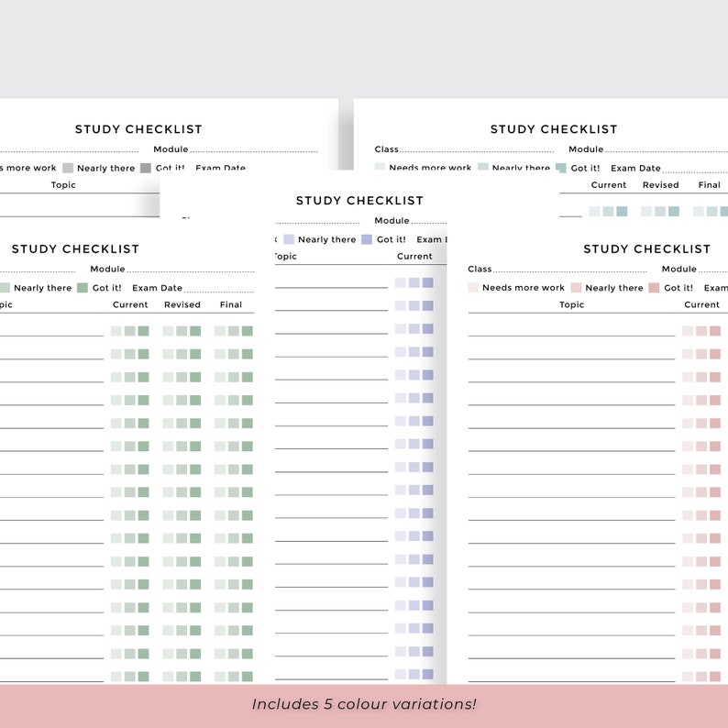Click 'Exam Date' text on the teal page
The image size is (728, 728).
click(635, 168)
